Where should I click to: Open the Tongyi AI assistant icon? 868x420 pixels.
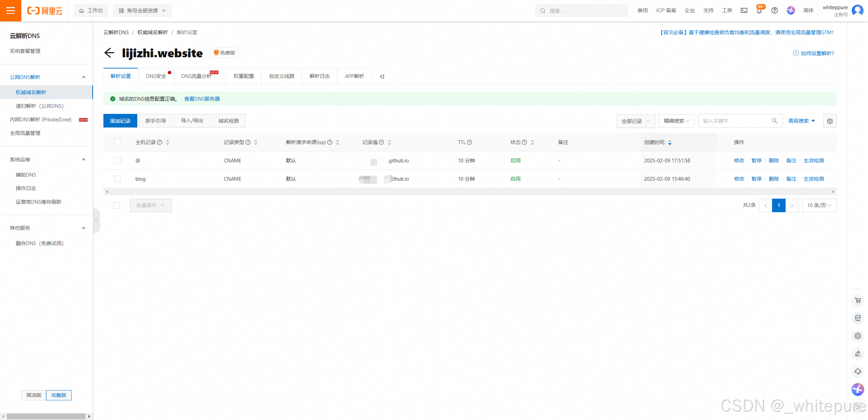pyautogui.click(x=791, y=11)
